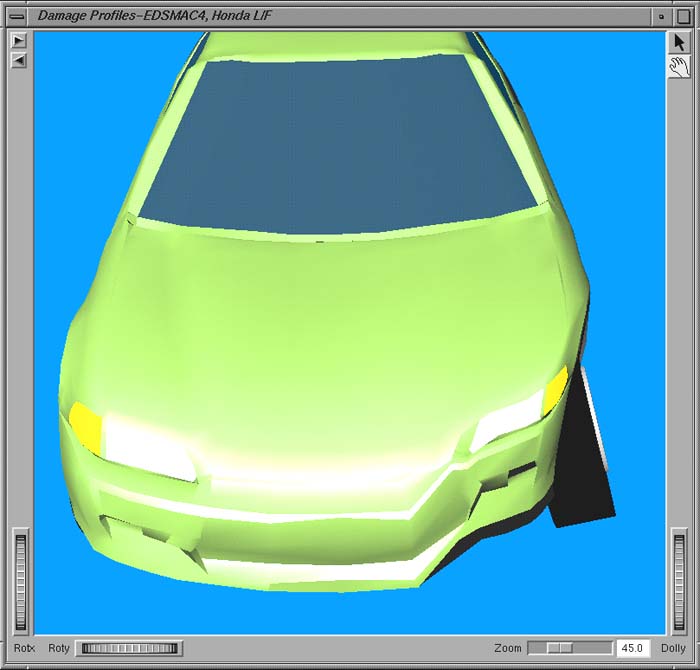Screen dimensions: 700x670
Task: Activate the hand pan tool
Action: pyautogui.click(x=680, y=67)
